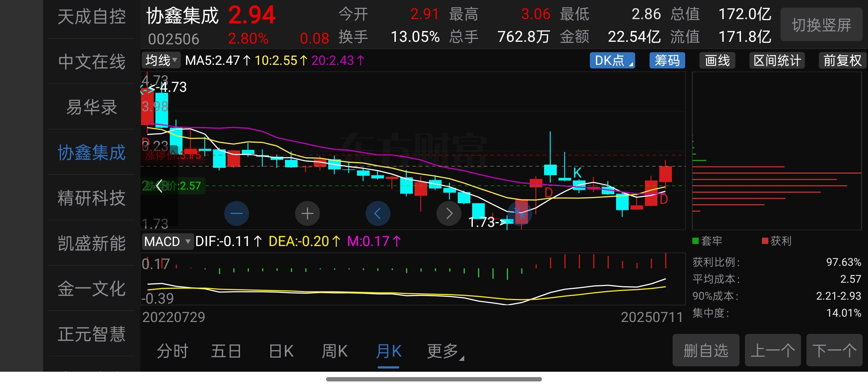Select 凯盛新能 in the watchlist
868x389 pixels.
point(92,243)
